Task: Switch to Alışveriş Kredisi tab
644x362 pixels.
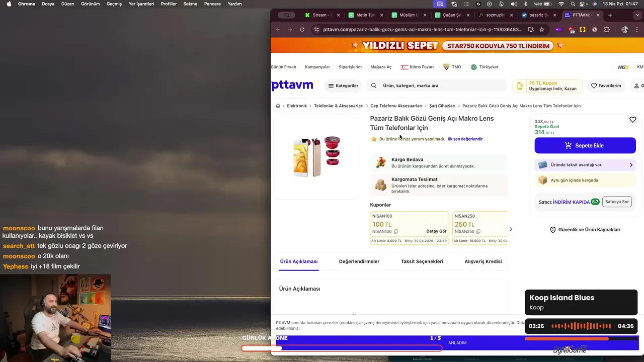Action: point(483,261)
